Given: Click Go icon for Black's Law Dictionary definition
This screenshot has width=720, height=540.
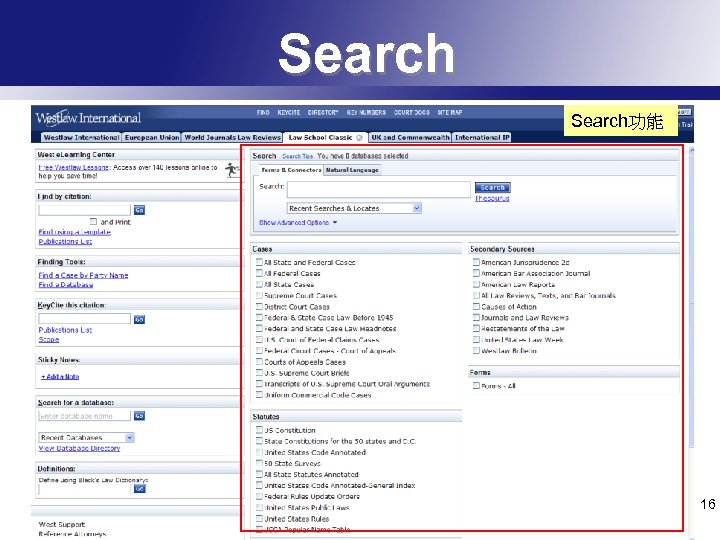Looking at the screenshot, I should 140,489.
